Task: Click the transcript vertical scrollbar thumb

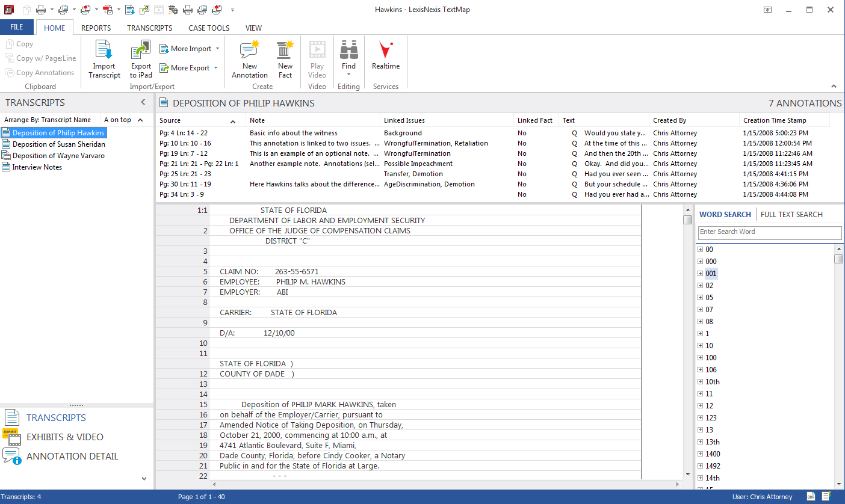Action: coord(688,220)
